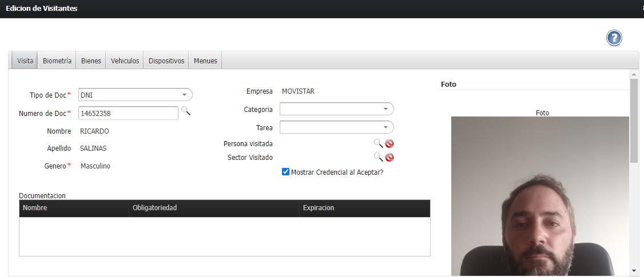The height and width of the screenshot is (277, 644).
Task: Switch to the Biometría tab
Action: coord(57,61)
